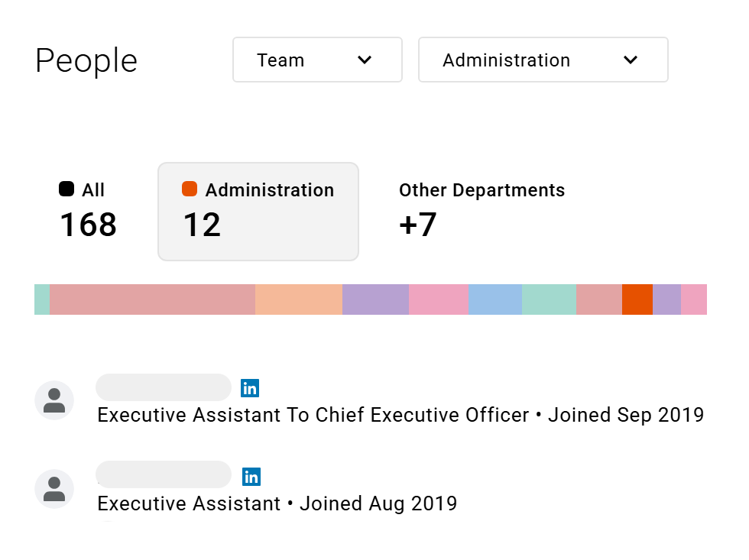Click the widest rose-colored bar segment
The height and width of the screenshot is (560, 749).
(152, 299)
